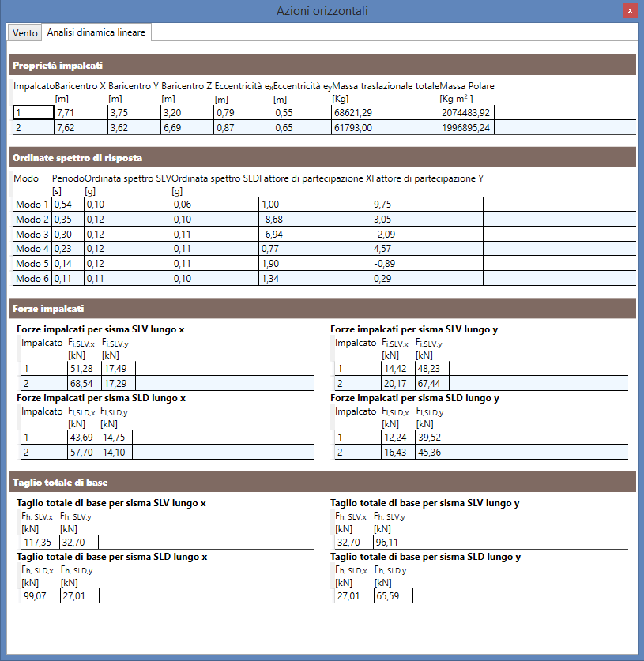Click Massa Polare value 2074483,92
Screen dimensions: 644x661
coord(466,113)
